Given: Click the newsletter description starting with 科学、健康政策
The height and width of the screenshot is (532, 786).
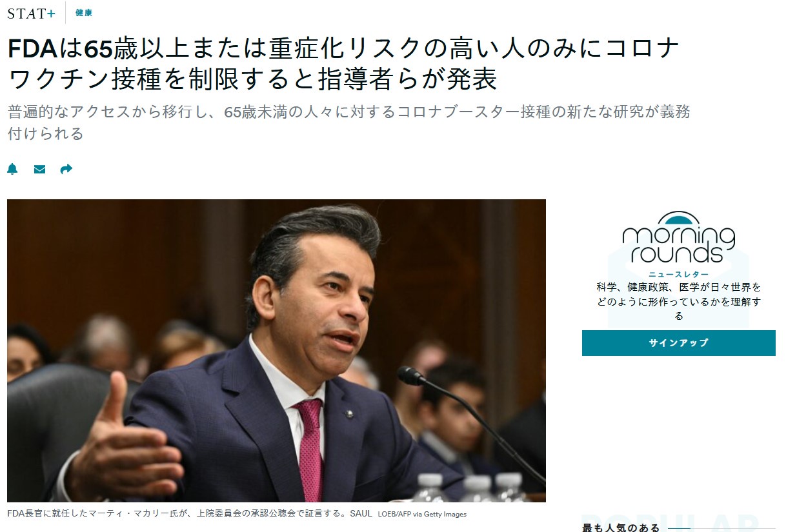Looking at the screenshot, I should click(678, 301).
